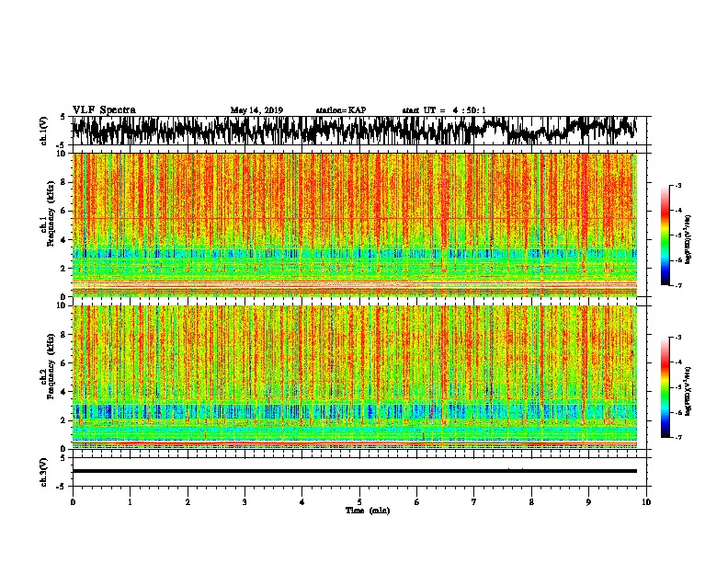Click inside the ch.2 spectrogram panel
Viewport: 728px width, 563px height.
(x=354, y=377)
